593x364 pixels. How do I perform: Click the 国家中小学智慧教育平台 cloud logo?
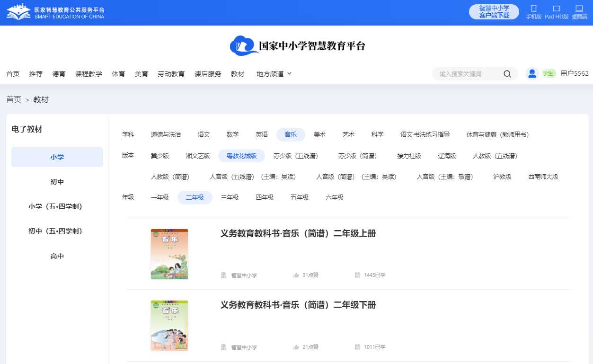(297, 46)
